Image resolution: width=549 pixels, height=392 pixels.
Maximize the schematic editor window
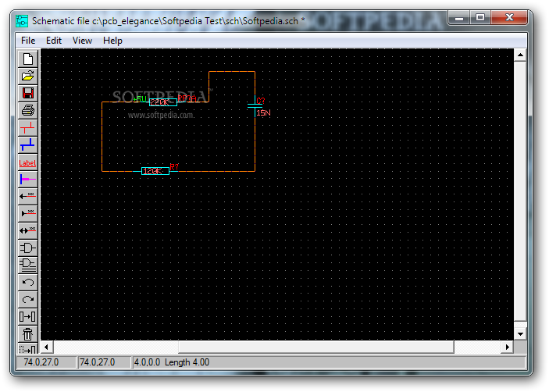click(x=480, y=18)
